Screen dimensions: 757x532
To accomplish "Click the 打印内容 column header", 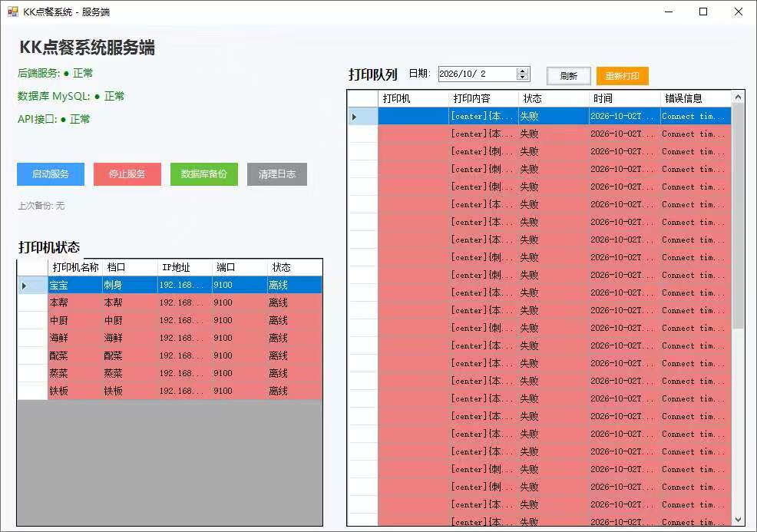I will click(x=484, y=98).
